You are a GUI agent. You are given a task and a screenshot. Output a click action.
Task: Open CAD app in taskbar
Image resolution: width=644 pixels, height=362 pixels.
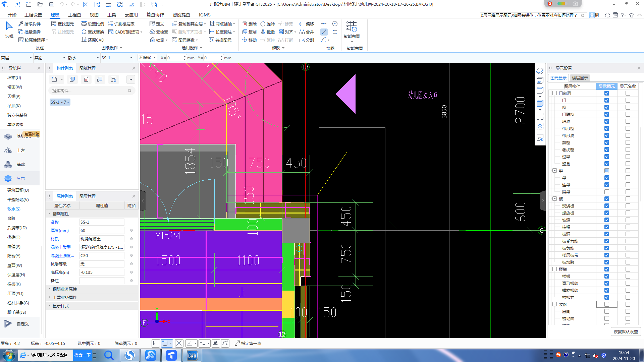(192, 355)
